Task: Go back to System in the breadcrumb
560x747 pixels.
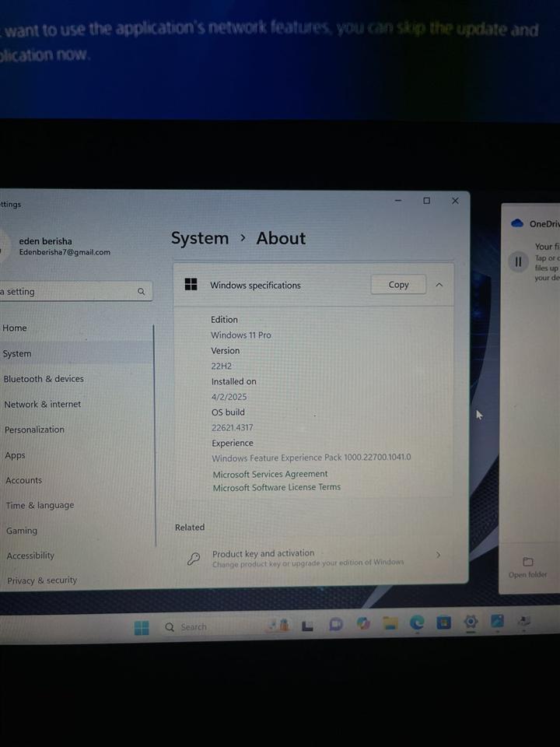Action: [x=200, y=238]
